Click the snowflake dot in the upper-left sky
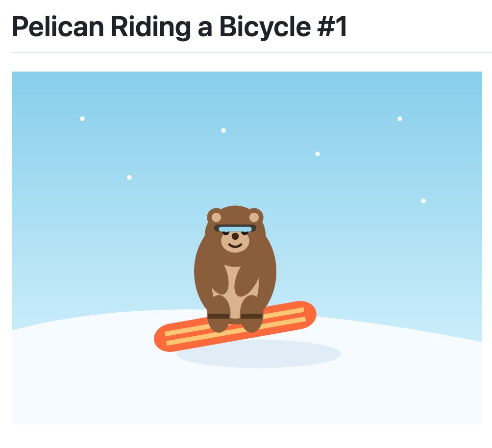Viewport: 492px width, 448px height. 82,119
